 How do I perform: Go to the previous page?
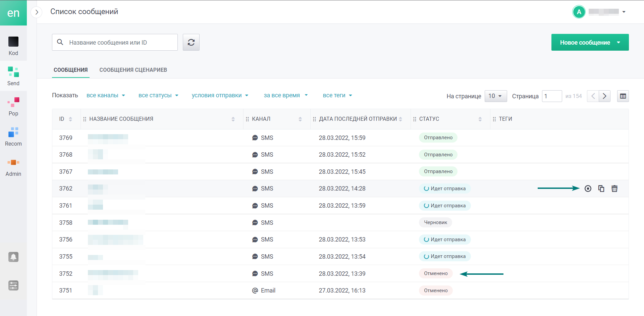coord(593,96)
